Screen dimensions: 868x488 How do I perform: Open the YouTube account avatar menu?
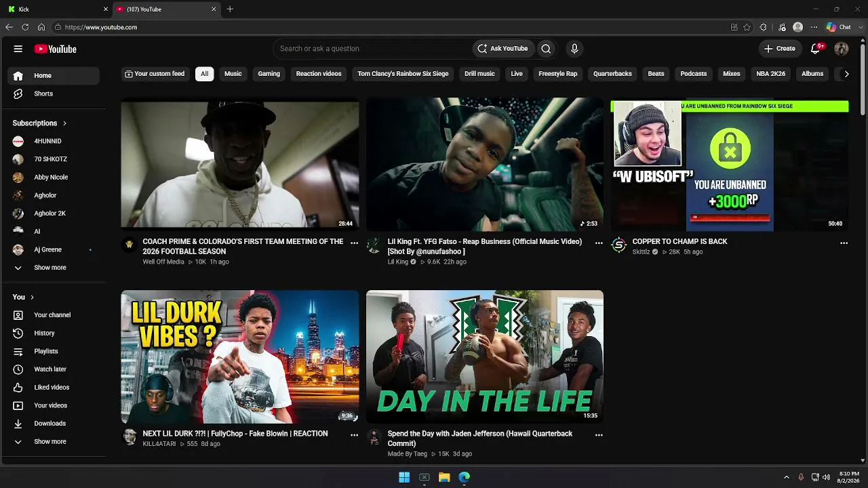point(842,49)
